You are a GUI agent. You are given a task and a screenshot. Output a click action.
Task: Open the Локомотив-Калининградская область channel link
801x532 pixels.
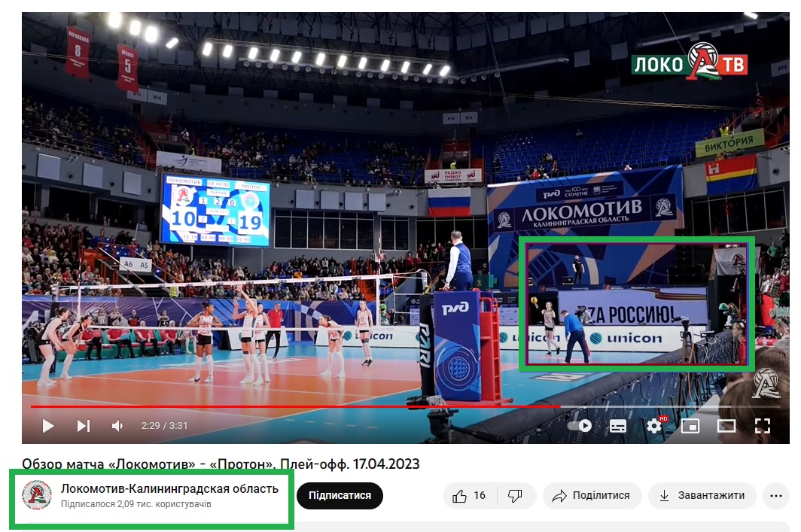coord(169,489)
